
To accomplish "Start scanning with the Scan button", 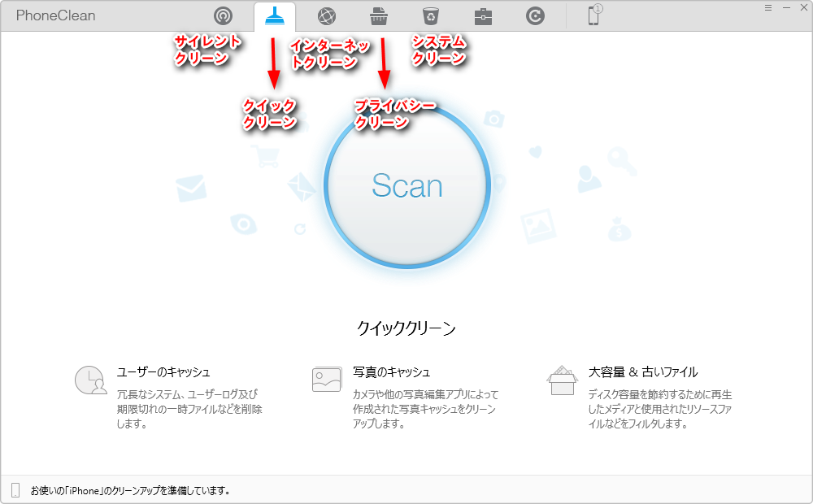I will [407, 185].
